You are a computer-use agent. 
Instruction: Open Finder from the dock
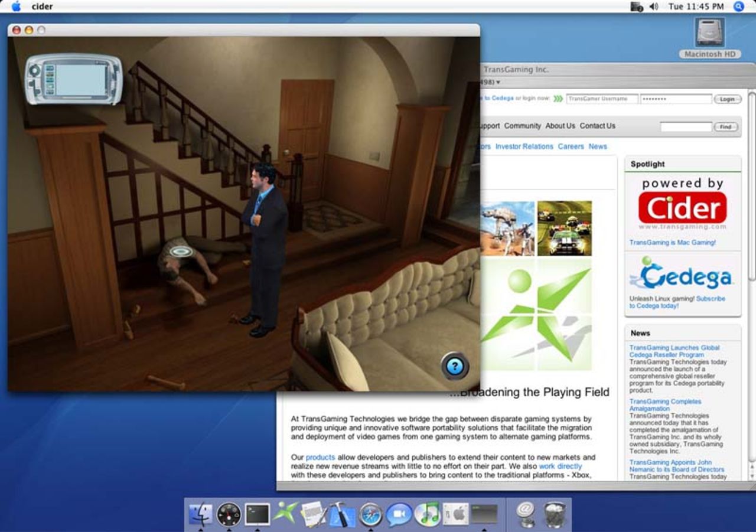tap(200, 514)
